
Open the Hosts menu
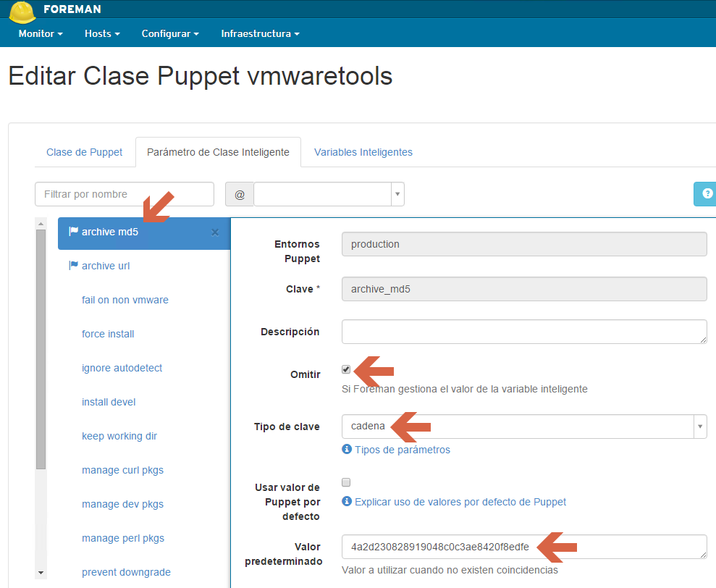(102, 33)
